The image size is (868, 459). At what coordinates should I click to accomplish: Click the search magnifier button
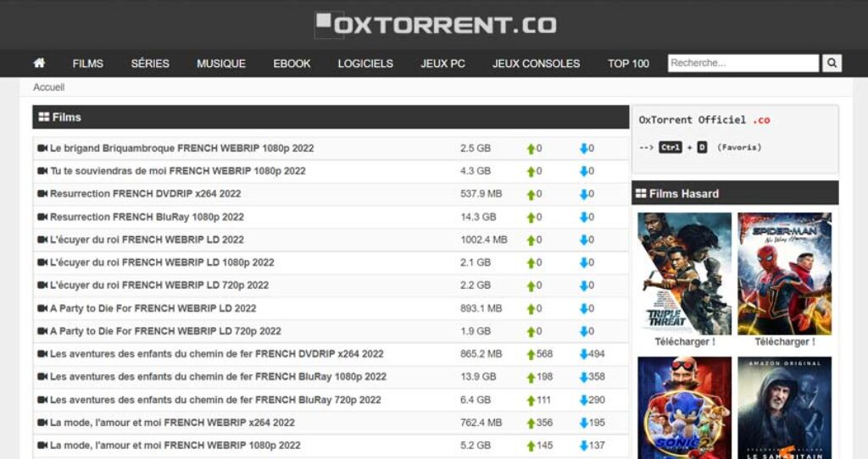coord(832,63)
